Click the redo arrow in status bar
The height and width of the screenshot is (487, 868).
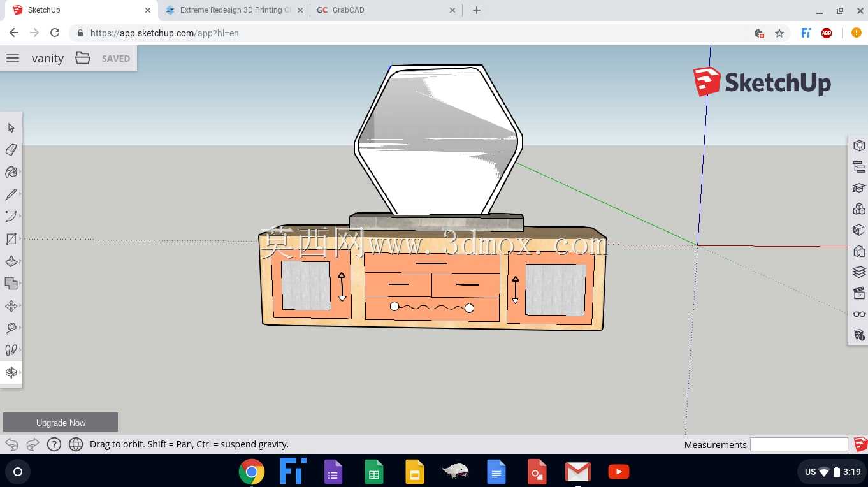click(33, 444)
